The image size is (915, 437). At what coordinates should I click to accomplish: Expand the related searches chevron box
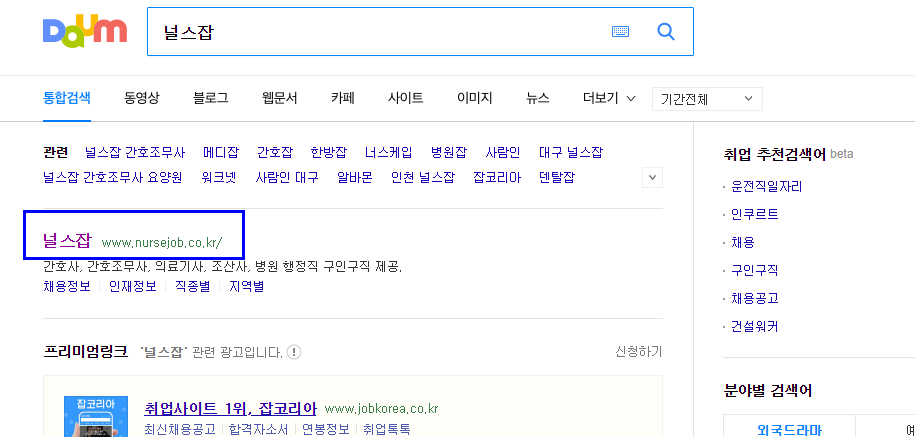click(x=652, y=177)
